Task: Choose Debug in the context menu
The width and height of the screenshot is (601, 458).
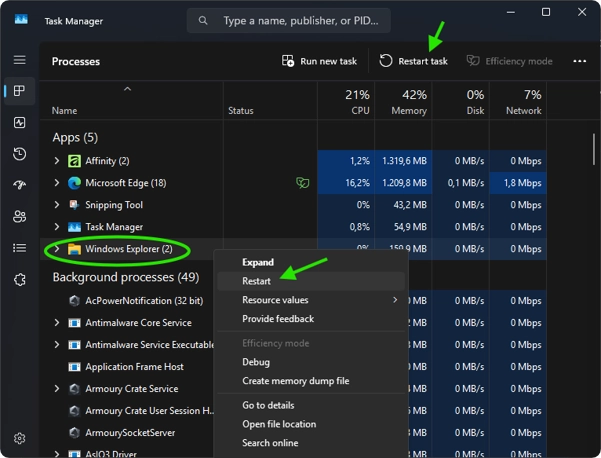Action: coord(311,362)
